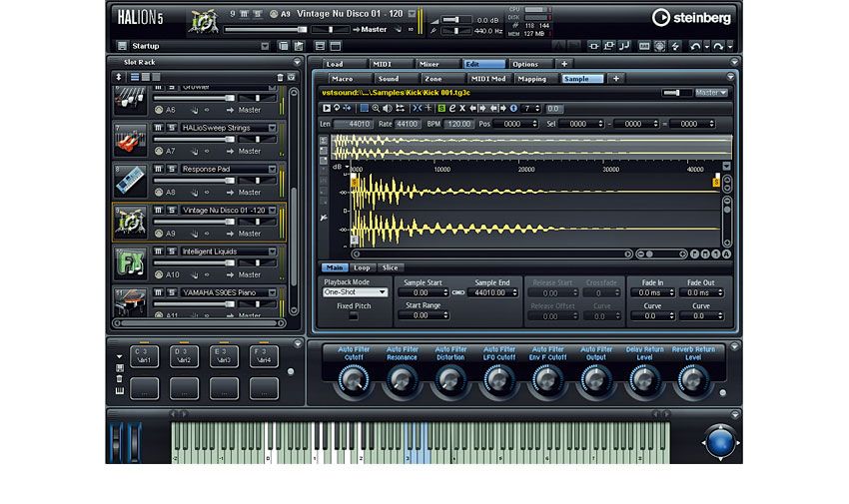Screen dimensions: 849x504
Task: Click the green S marker icon in the sample toolbar
Action: click(x=441, y=109)
